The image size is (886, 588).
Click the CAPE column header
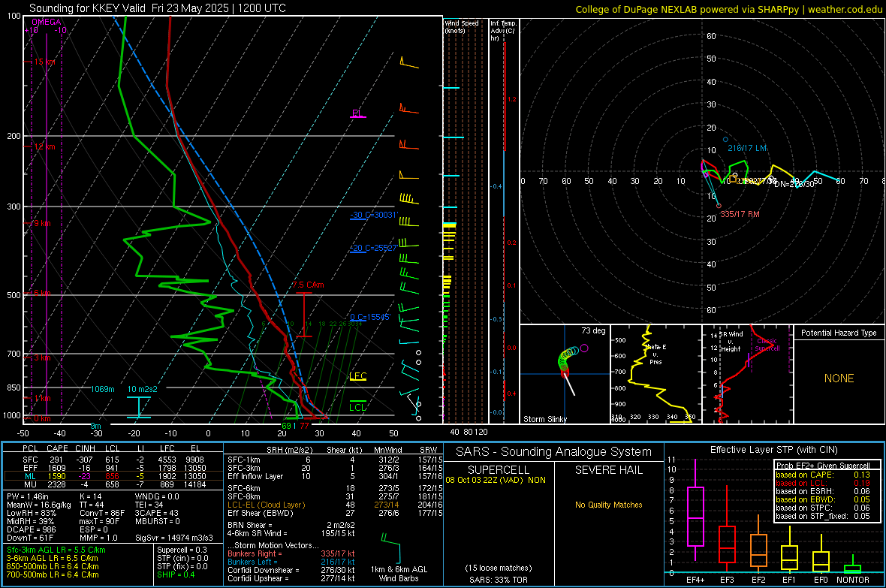(x=57, y=448)
